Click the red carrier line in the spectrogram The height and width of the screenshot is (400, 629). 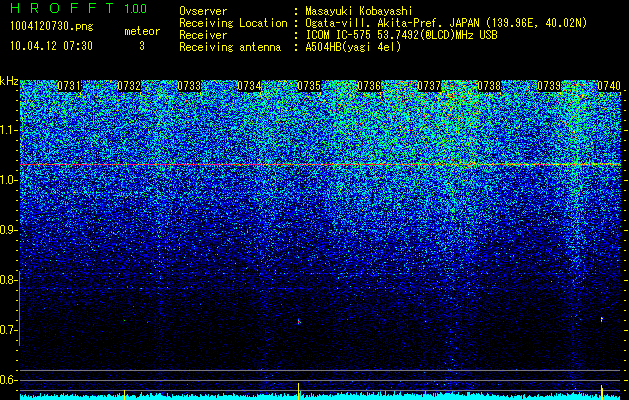coord(321,164)
